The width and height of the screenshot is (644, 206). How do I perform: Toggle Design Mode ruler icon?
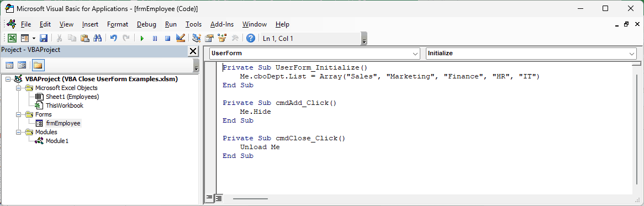[180, 38]
